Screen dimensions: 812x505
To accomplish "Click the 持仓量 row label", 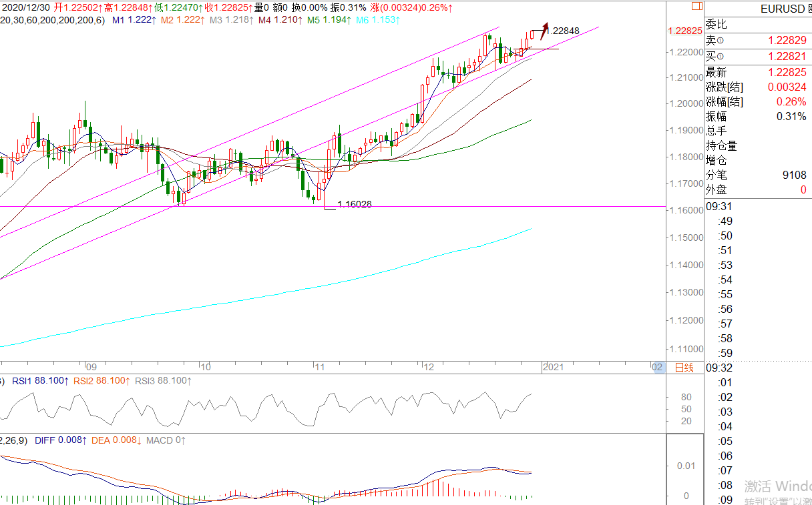I will 722,145.
